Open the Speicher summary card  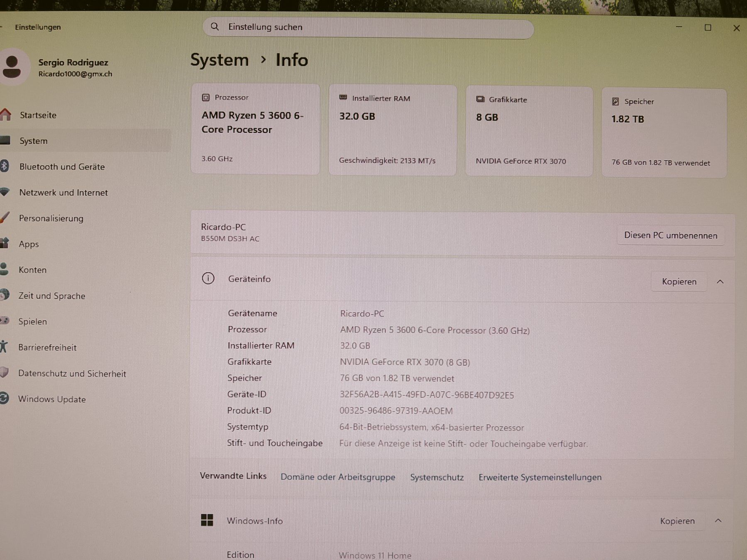pos(664,133)
